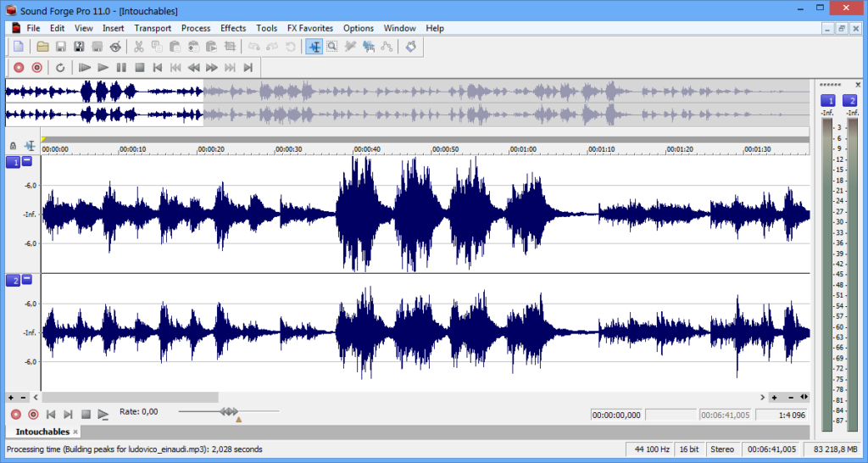The width and height of the screenshot is (868, 463).
Task: Create a new audio file with New icon
Action: [19, 47]
